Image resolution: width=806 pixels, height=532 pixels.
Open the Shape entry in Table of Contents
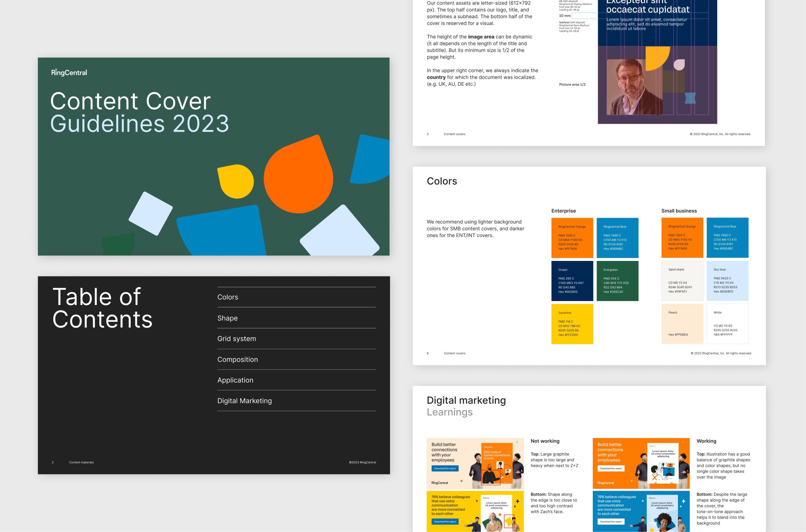[x=227, y=318]
